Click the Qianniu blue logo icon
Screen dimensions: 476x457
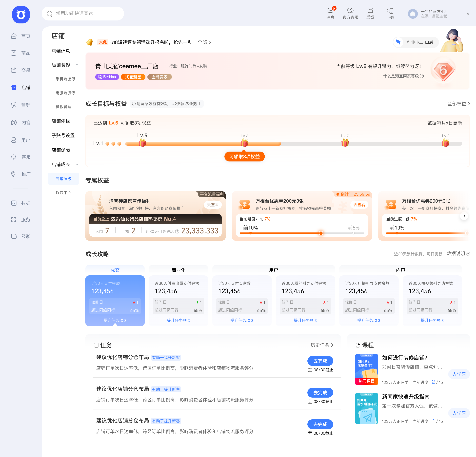(21, 15)
